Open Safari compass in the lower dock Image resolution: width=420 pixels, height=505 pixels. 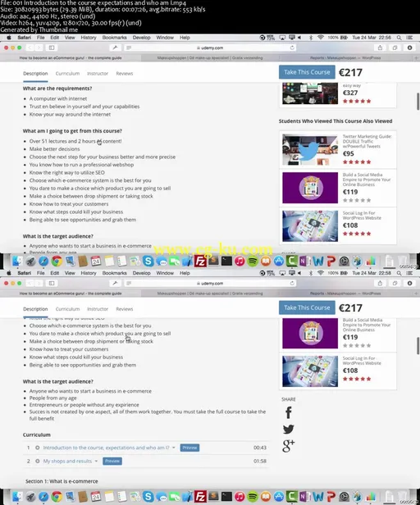click(x=43, y=497)
